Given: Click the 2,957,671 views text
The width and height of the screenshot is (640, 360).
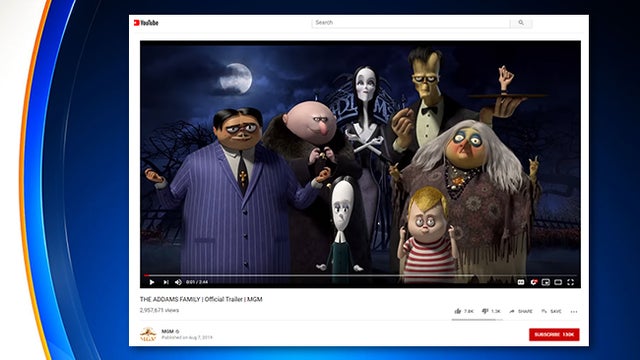Looking at the screenshot, I should pyautogui.click(x=159, y=310).
